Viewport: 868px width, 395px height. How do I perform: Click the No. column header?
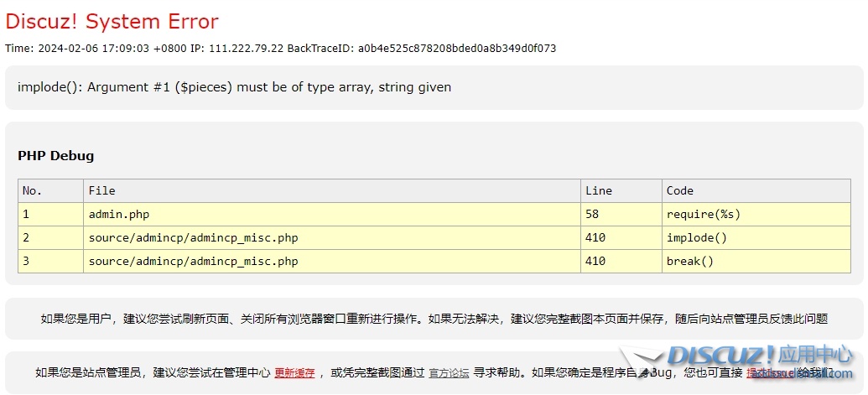pos(32,190)
